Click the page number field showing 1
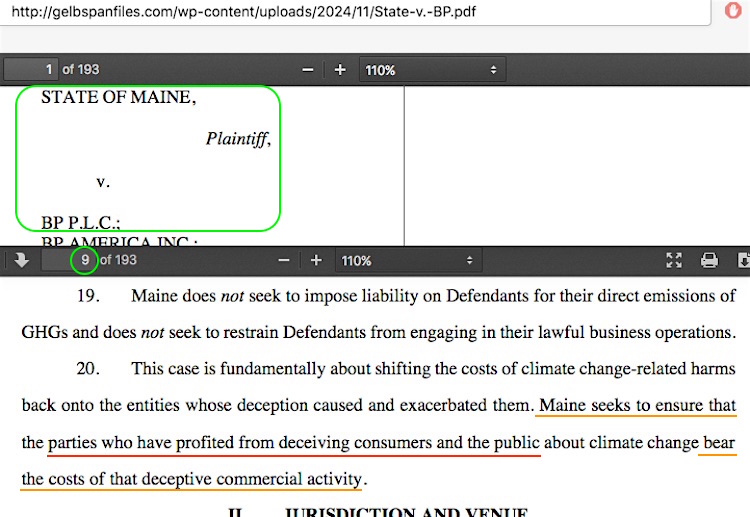 [x=31, y=70]
